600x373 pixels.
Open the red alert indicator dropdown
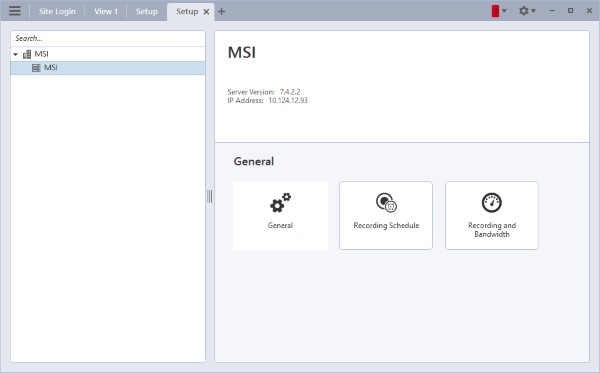coord(499,11)
